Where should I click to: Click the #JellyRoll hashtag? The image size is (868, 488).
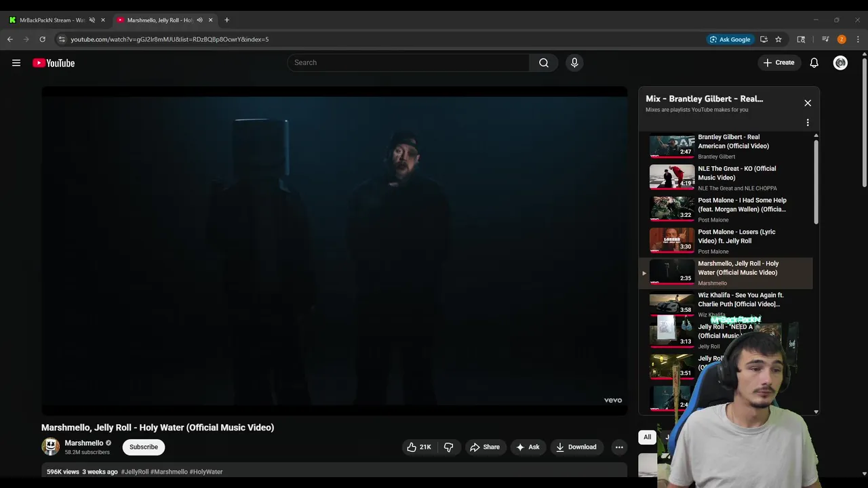[x=135, y=472]
